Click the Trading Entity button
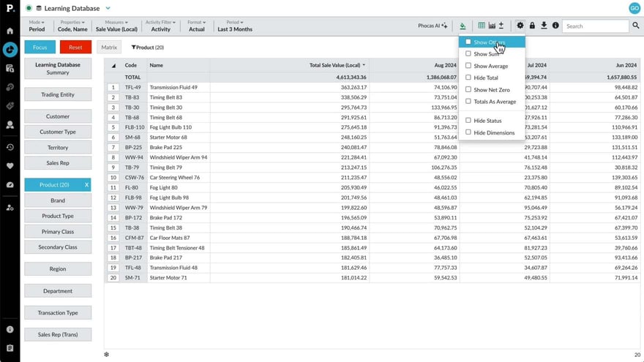644x362 pixels. pyautogui.click(x=58, y=94)
